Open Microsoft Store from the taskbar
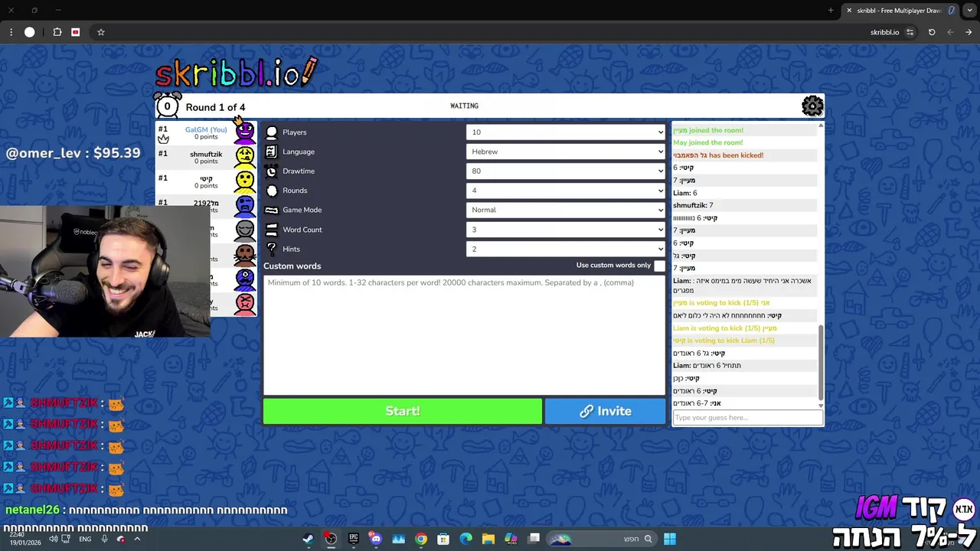 (x=443, y=539)
